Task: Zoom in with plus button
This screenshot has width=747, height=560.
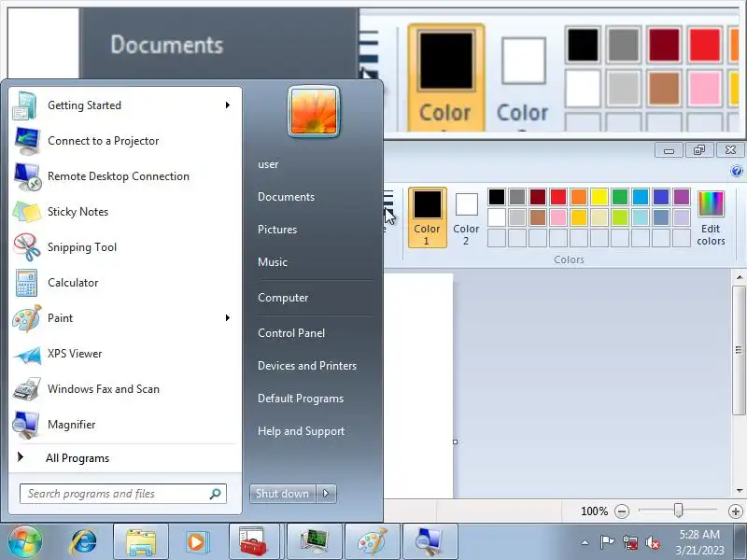Action: tap(736, 511)
